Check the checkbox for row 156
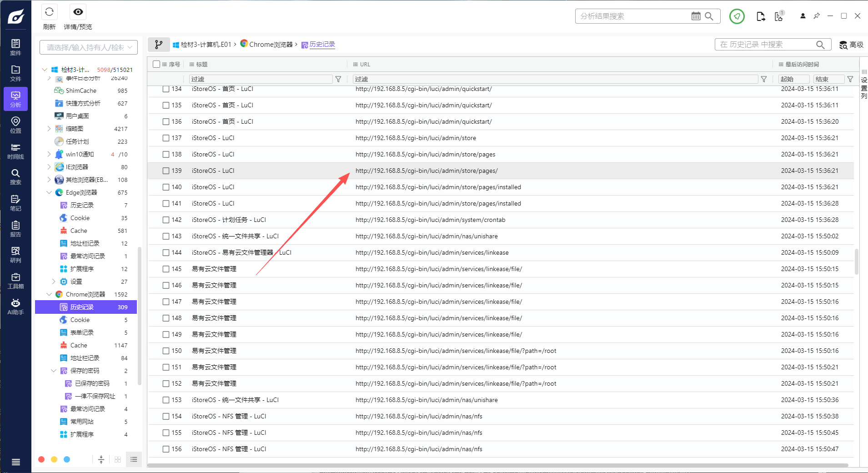 [166, 449]
